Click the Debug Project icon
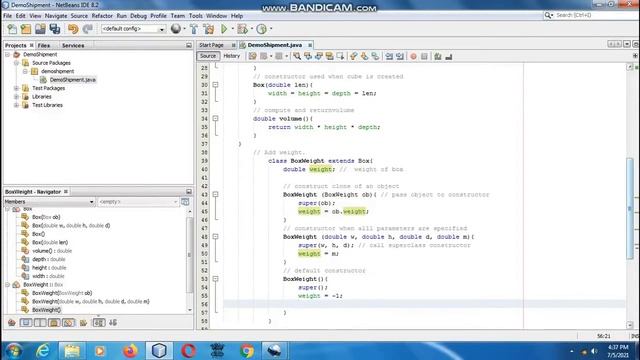This screenshot has height=360, width=640. click(x=242, y=29)
